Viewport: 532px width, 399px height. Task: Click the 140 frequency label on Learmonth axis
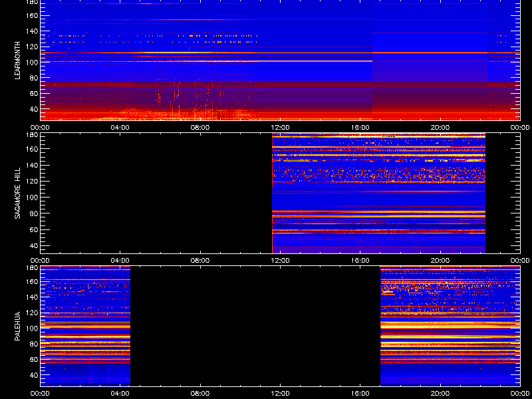pos(31,31)
